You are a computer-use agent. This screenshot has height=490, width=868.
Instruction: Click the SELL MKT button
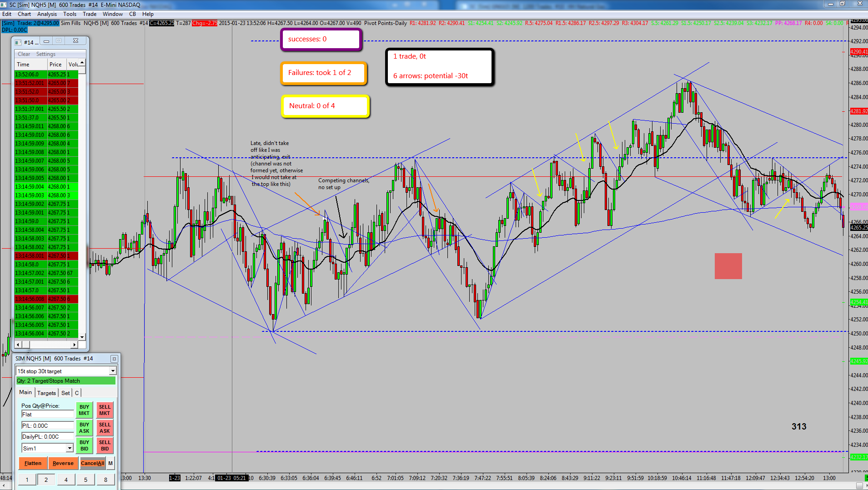[105, 410]
